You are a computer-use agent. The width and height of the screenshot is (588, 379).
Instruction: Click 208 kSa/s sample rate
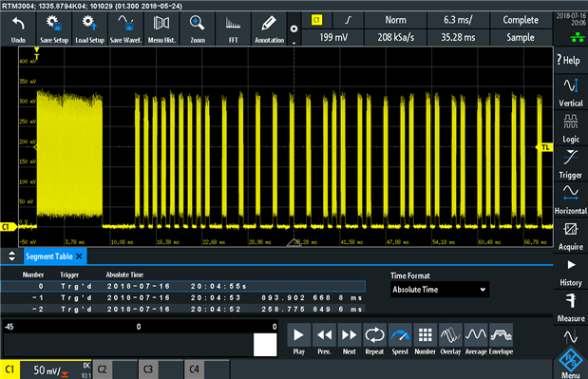395,37
